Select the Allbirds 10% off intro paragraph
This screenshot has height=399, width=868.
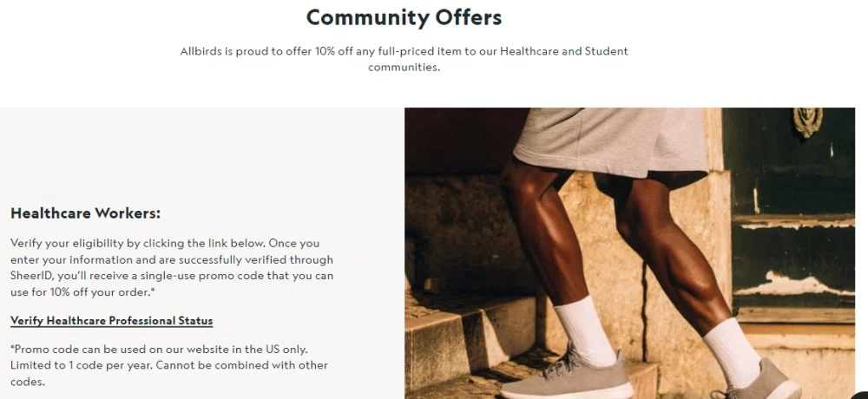(404, 59)
